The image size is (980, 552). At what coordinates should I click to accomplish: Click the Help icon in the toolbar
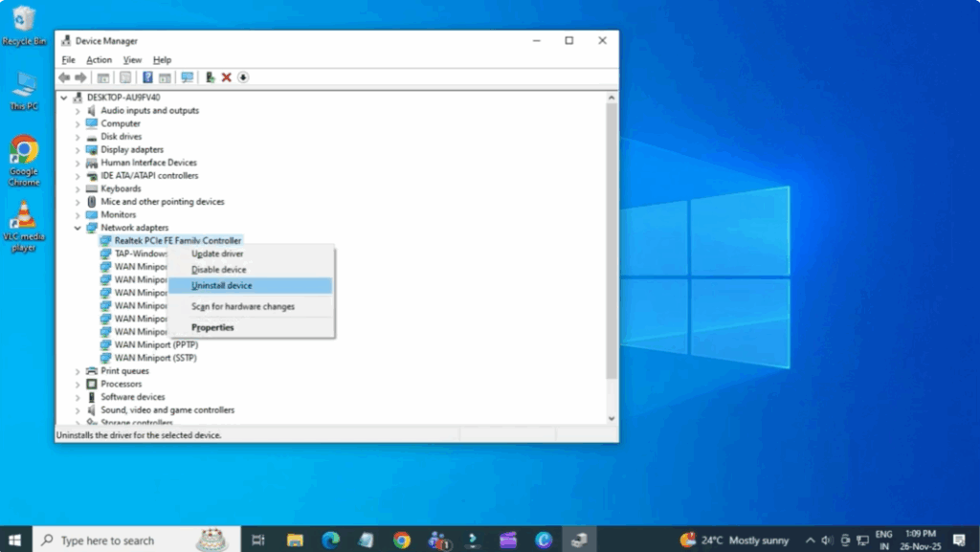148,77
